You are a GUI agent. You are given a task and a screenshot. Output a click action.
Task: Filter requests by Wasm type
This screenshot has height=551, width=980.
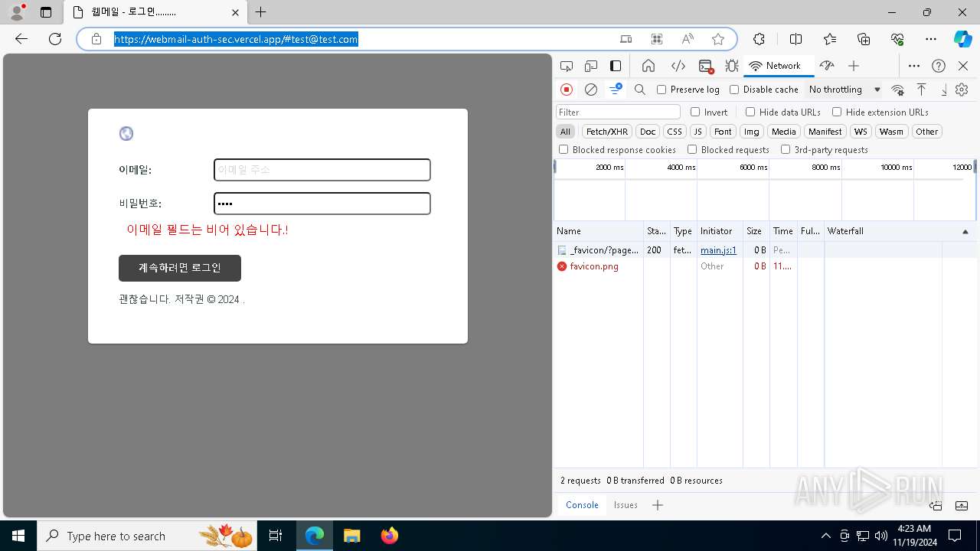click(x=891, y=132)
